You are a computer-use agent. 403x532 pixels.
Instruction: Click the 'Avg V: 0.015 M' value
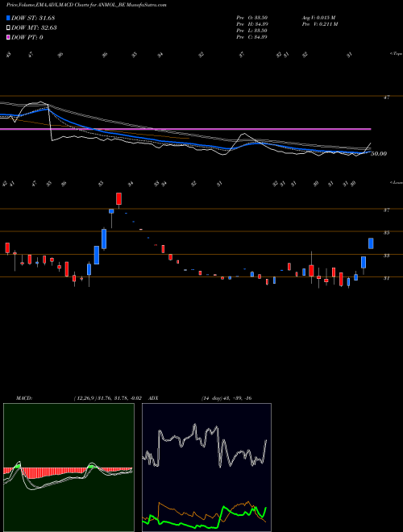[x=318, y=18]
